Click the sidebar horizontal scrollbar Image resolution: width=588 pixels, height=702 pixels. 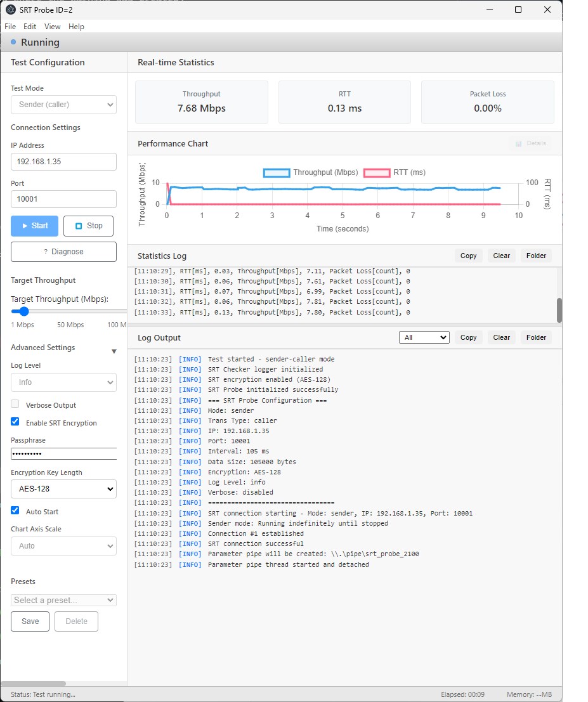tap(34, 684)
